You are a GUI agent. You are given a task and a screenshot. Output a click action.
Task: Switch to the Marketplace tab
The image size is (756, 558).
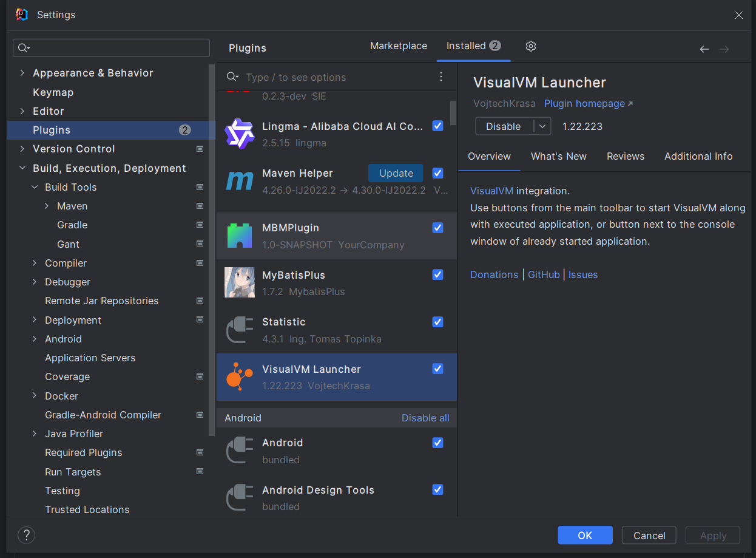(x=398, y=46)
